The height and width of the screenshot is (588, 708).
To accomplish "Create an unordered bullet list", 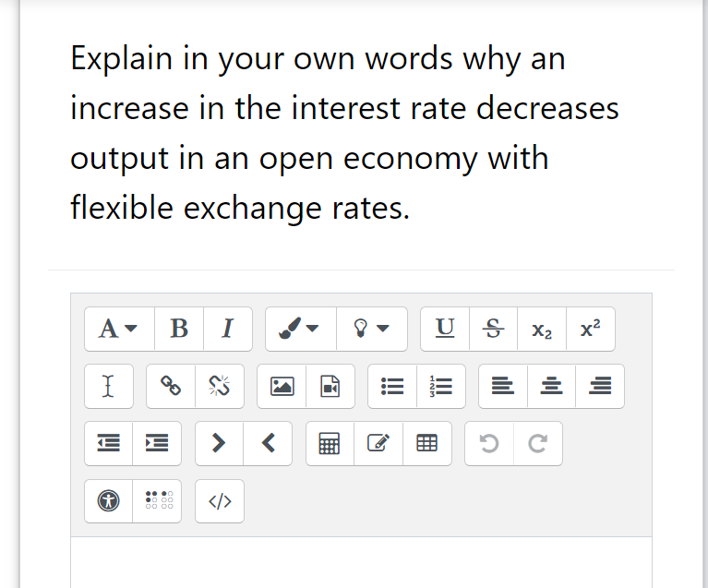I will pos(392,386).
